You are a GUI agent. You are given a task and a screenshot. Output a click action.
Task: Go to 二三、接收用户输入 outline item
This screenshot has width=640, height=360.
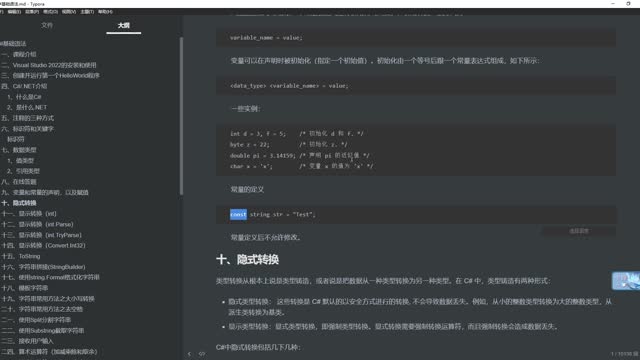pyautogui.click(x=28, y=341)
